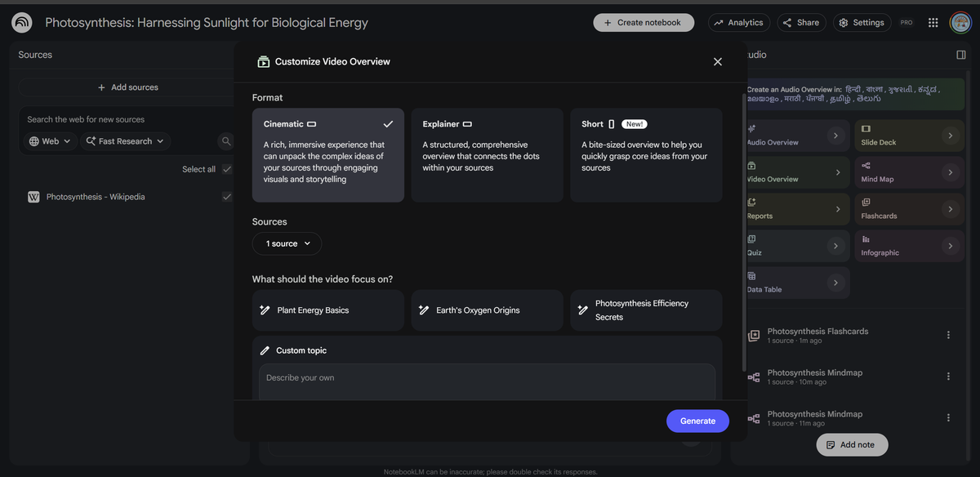Click the Wikipedia source icon
980x477 pixels.
coord(33,197)
